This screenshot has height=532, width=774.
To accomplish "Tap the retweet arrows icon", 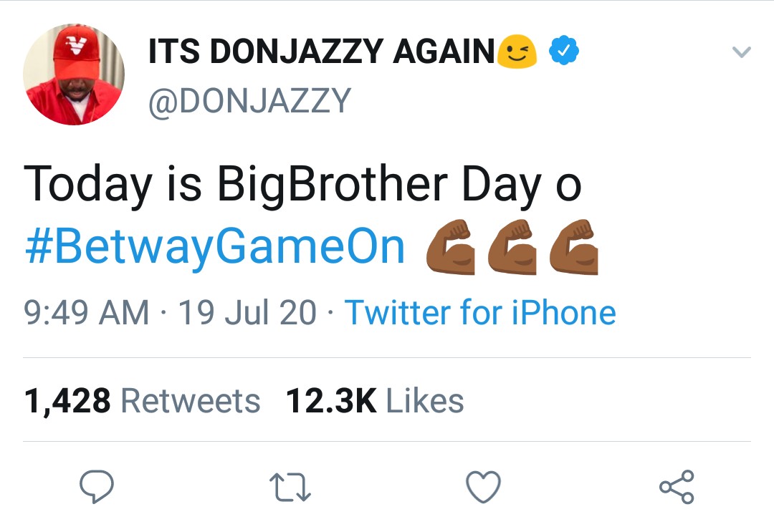I will [290, 488].
